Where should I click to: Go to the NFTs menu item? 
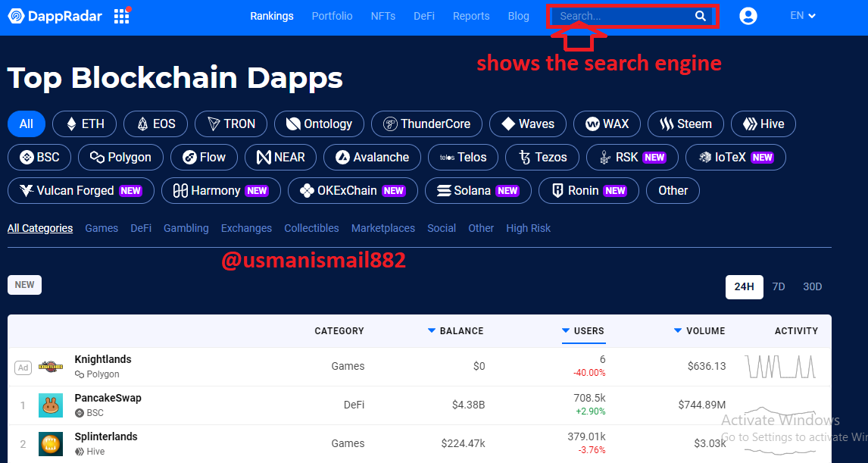[x=383, y=16]
